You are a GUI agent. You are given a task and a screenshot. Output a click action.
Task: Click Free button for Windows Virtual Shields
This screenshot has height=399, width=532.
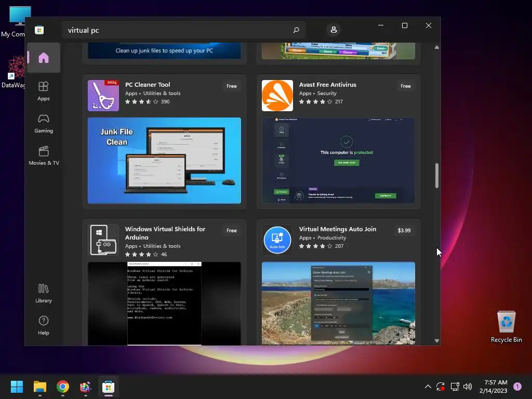point(231,230)
